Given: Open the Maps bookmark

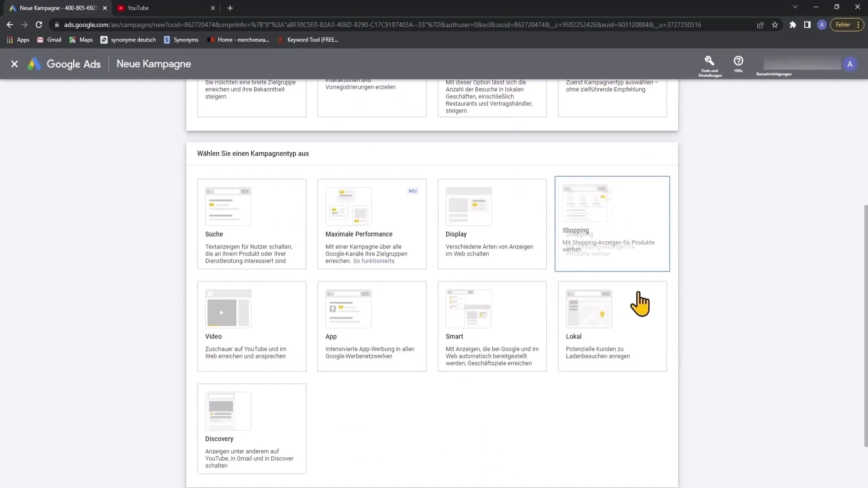Looking at the screenshot, I should 81,40.
